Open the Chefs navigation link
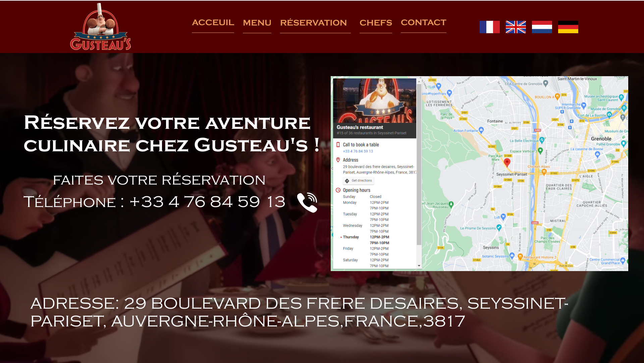This screenshot has width=644, height=363. [376, 23]
